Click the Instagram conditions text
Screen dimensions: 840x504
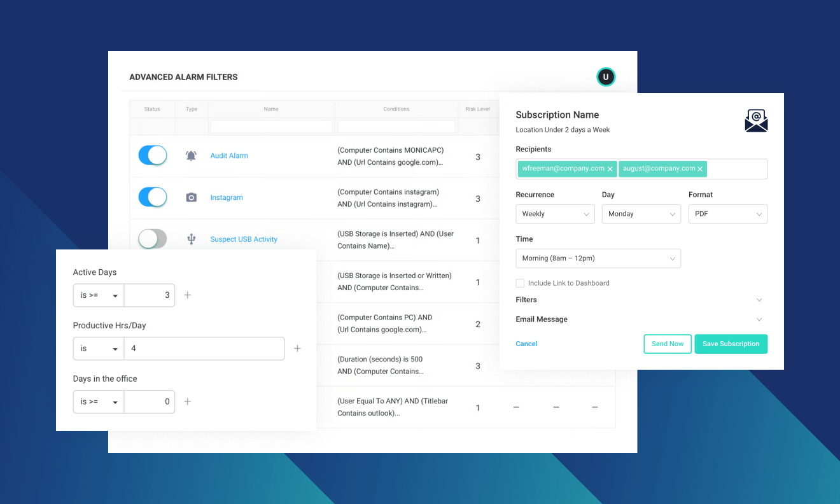[388, 198]
